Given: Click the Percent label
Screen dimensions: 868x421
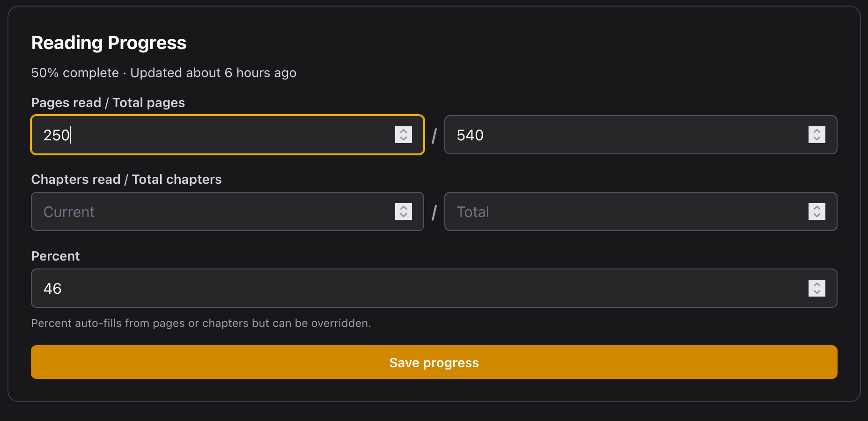Looking at the screenshot, I should 55,256.
